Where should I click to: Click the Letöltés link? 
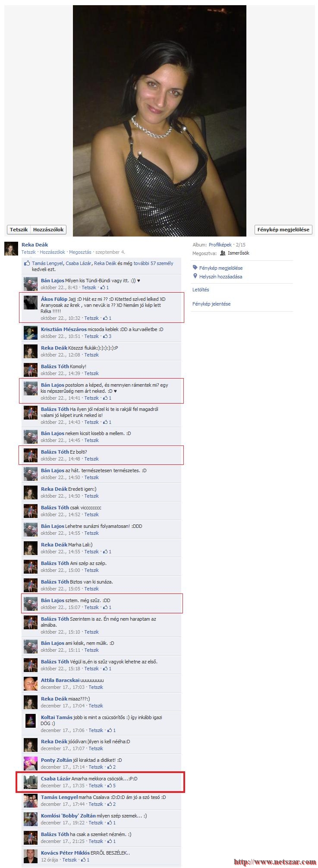point(201,290)
